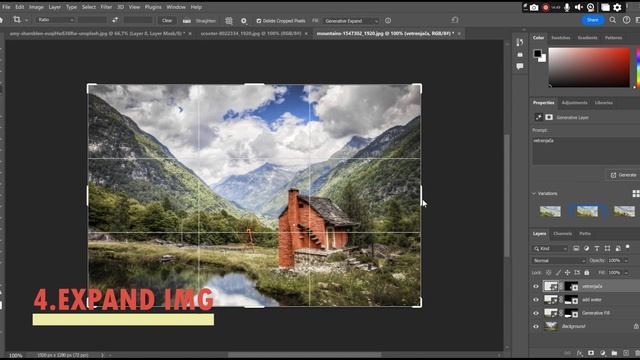Viewport: 640px width, 360px height.
Task: Click inside the red color picker field
Action: [x=589, y=67]
